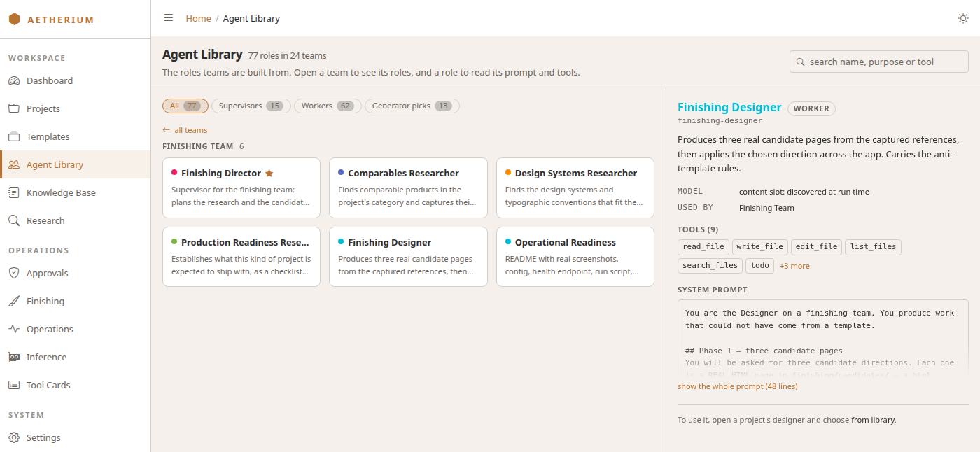Open the Operational Readiness card
Viewport: 980px width, 452px height.
575,257
